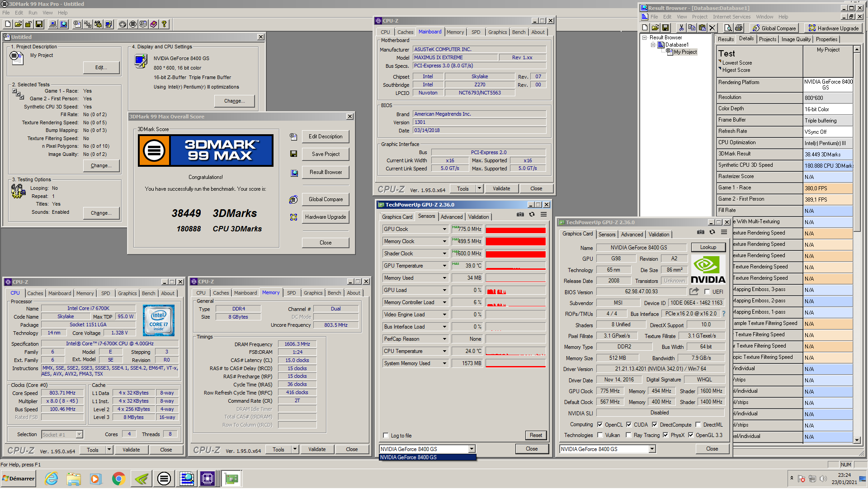This screenshot has width=868, height=489.
Task: Open GPU Temperature sensor dropdown
Action: pyautogui.click(x=444, y=266)
